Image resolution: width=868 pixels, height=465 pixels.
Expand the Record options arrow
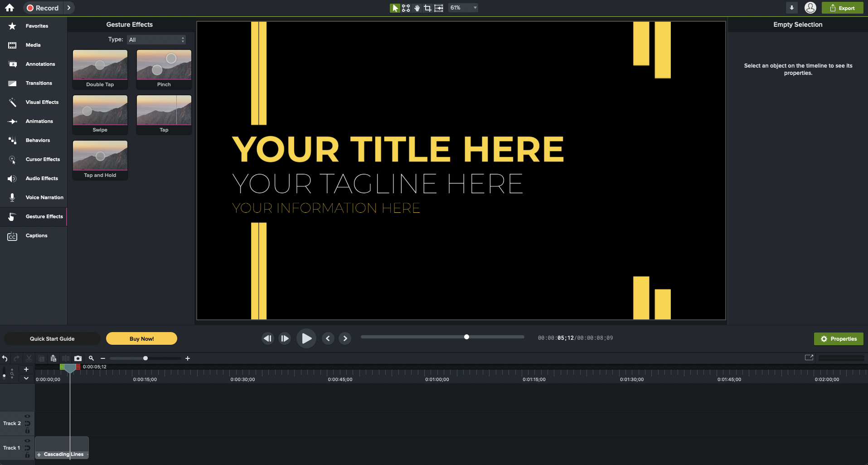point(68,8)
